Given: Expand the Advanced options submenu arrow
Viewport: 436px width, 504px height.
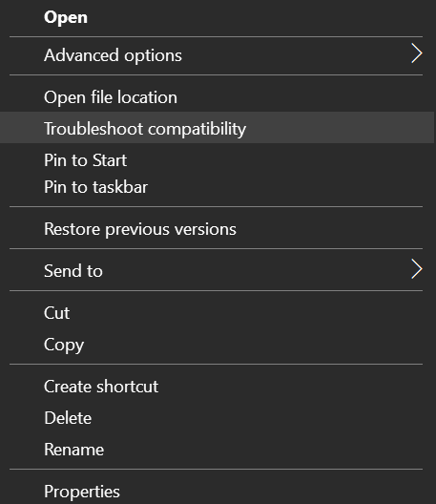Looking at the screenshot, I should point(416,54).
